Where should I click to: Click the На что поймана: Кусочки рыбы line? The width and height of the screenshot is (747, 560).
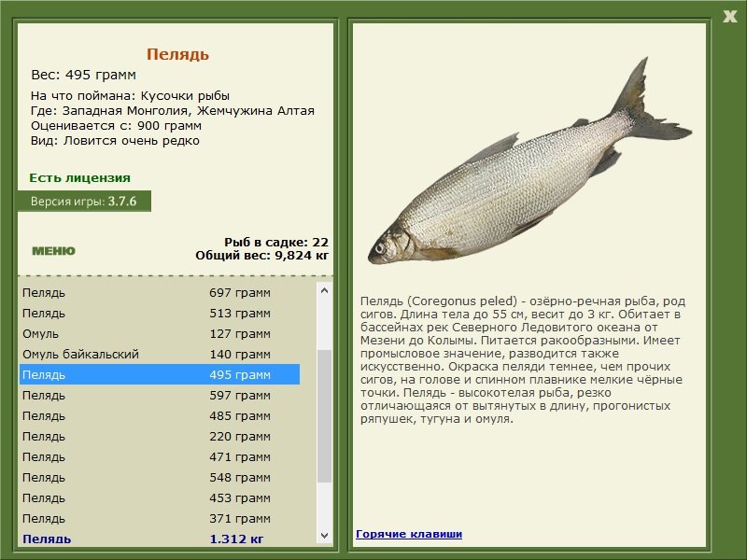click(x=130, y=96)
